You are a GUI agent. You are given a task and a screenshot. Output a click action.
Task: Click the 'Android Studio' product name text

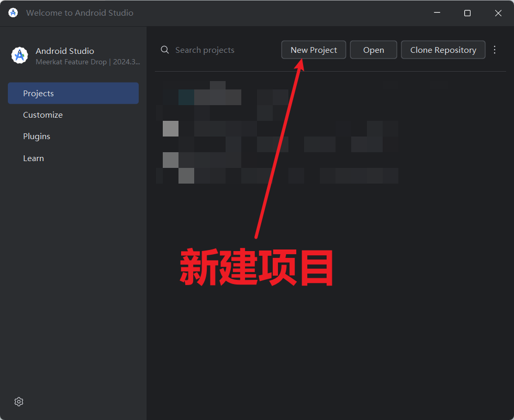pos(65,51)
